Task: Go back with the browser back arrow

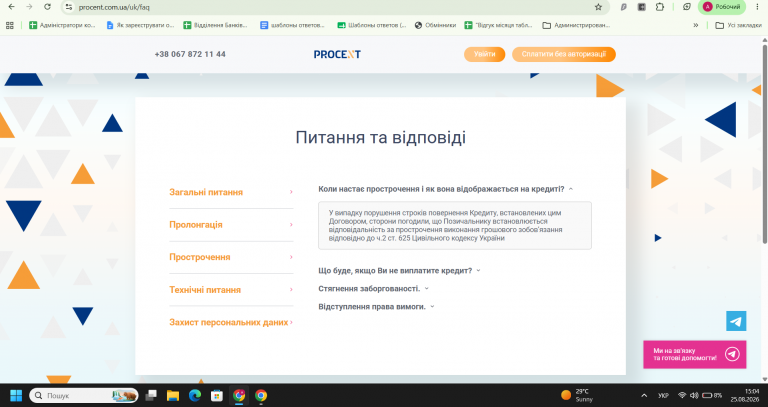Action: [x=11, y=7]
